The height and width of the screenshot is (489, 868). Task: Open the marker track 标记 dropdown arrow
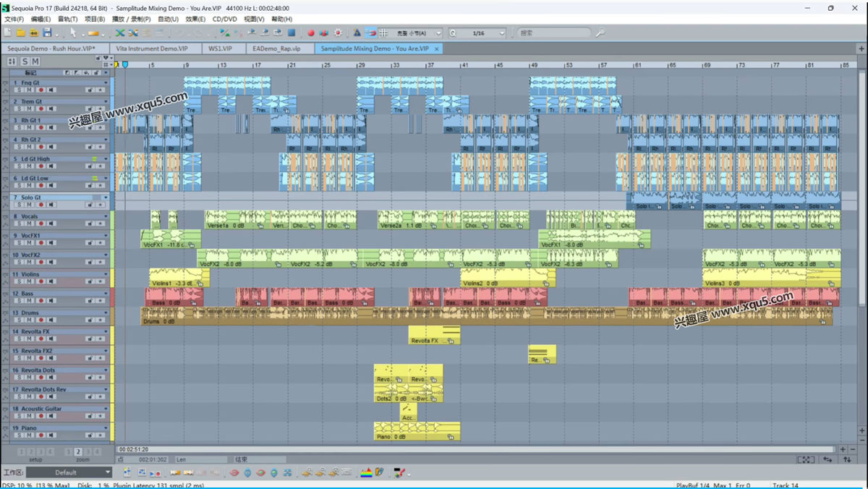pos(106,73)
